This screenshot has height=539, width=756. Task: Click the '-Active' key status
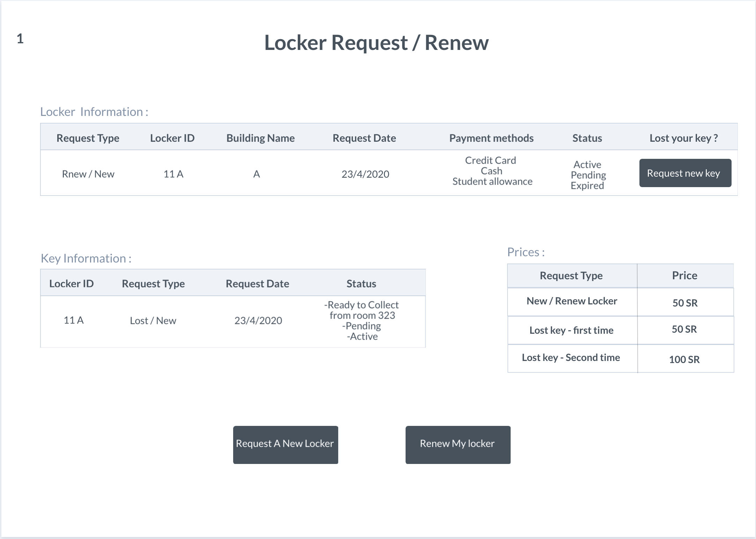pyautogui.click(x=362, y=336)
